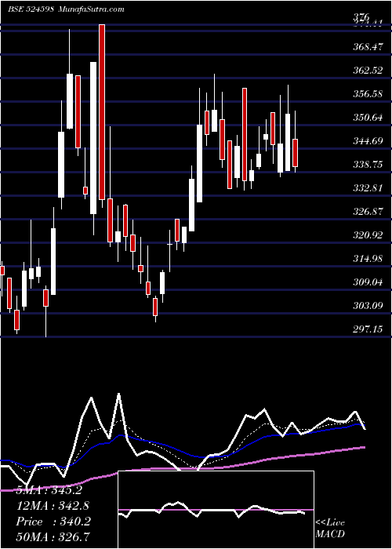
Task: Click the 356.58 price axis label
Action: click(367, 94)
